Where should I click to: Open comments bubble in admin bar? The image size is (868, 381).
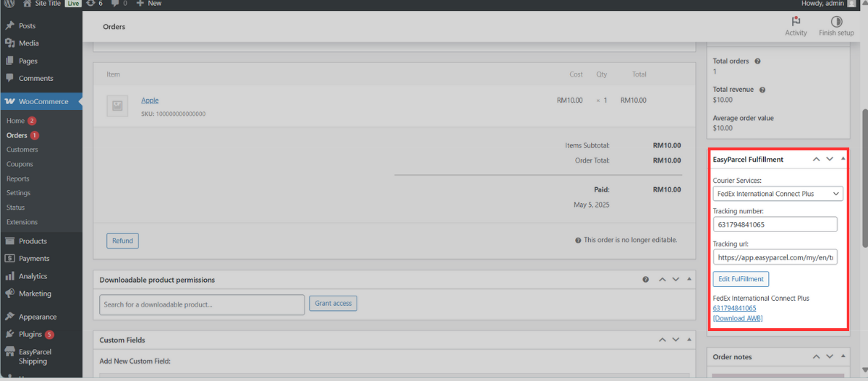119,4
